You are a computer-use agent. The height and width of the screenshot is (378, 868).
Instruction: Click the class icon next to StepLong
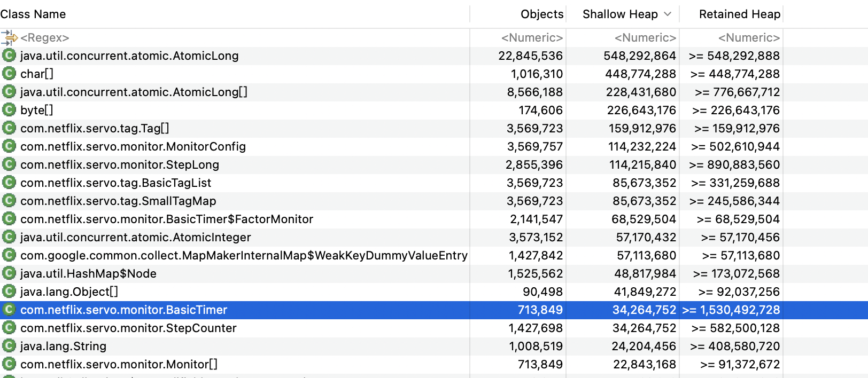(9, 164)
